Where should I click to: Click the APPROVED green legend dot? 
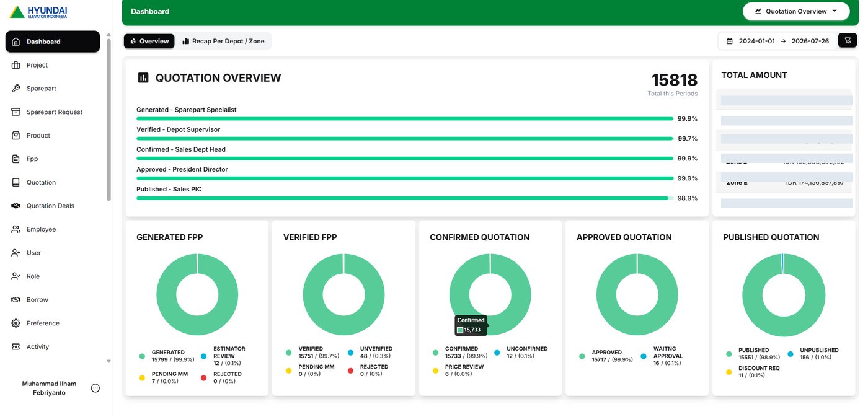click(582, 356)
